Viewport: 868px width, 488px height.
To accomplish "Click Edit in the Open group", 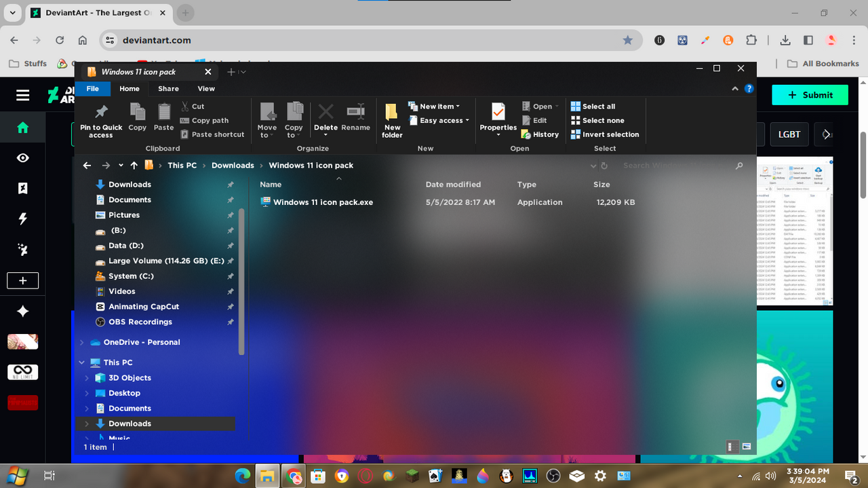I will point(534,121).
